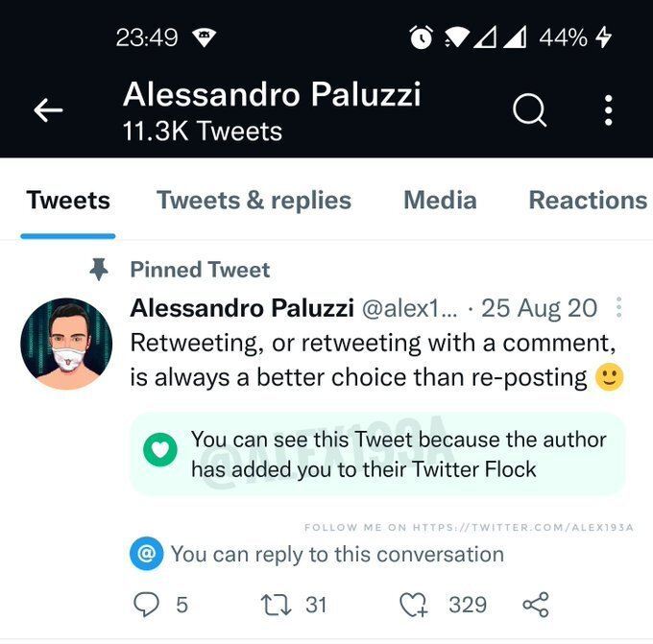
Task: Click the reply speech bubble icon
Action: [145, 605]
